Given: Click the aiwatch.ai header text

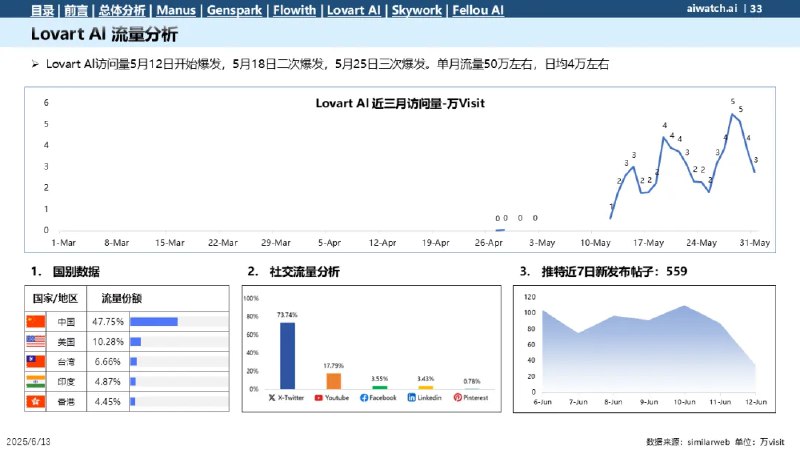Looking at the screenshot, I should (x=712, y=8).
